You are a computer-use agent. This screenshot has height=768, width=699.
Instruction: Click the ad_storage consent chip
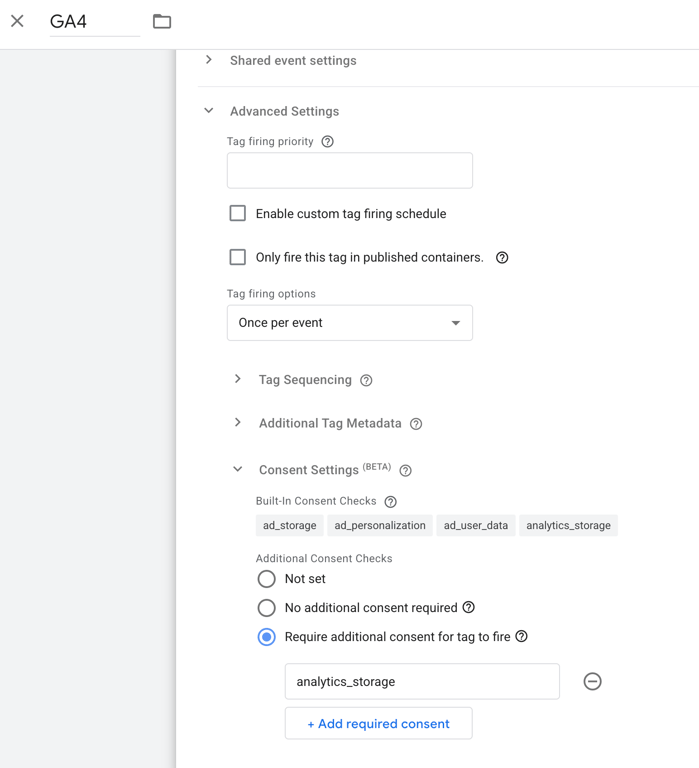tap(289, 526)
